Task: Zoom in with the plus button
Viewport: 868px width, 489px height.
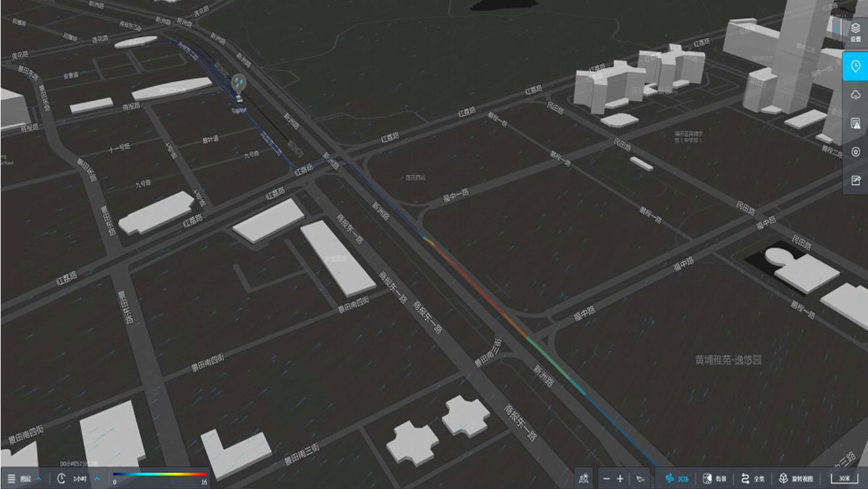Action: point(620,478)
